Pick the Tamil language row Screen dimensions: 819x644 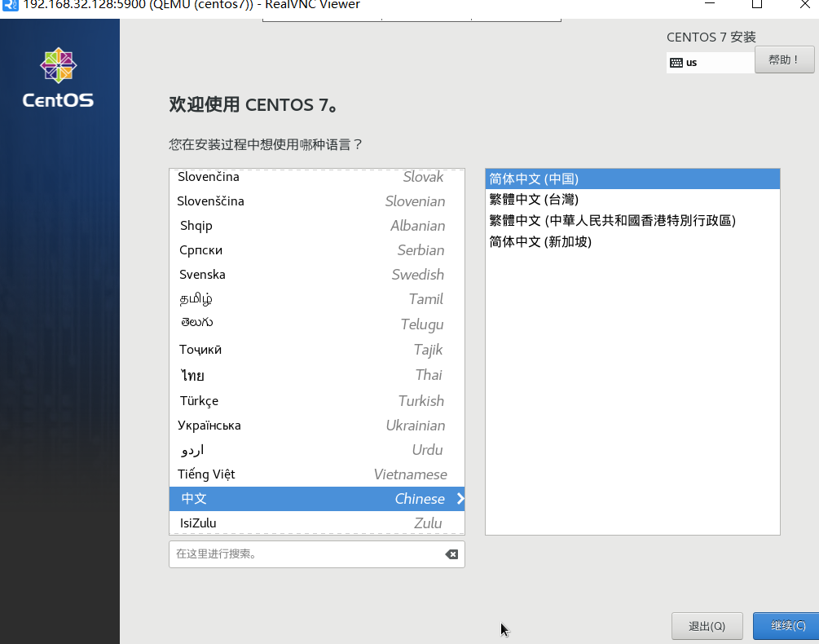point(316,299)
